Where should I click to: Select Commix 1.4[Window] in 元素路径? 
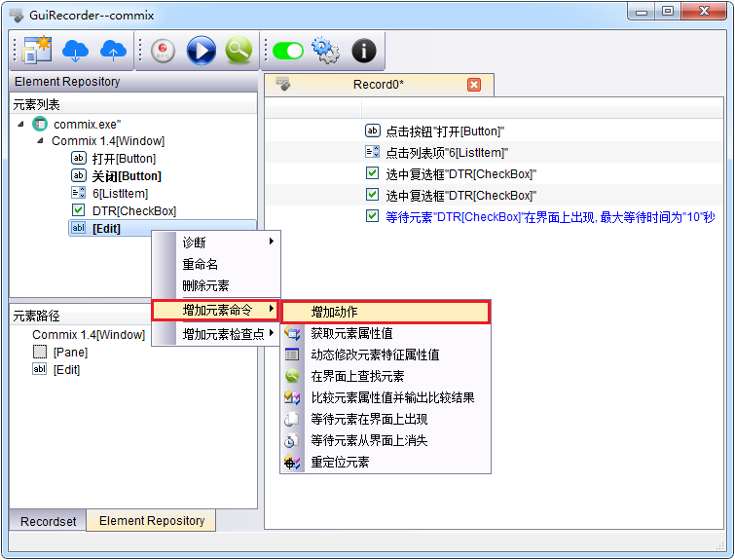tap(89, 335)
